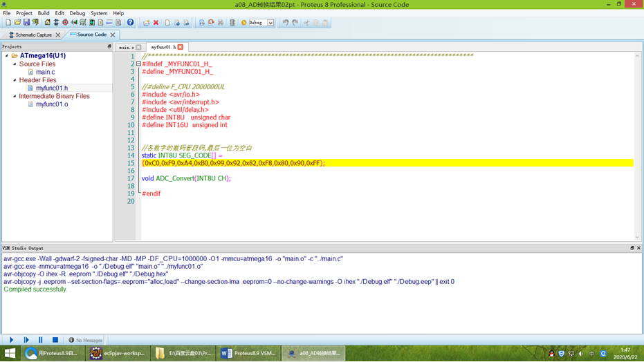Open the Project menu

click(x=24, y=13)
